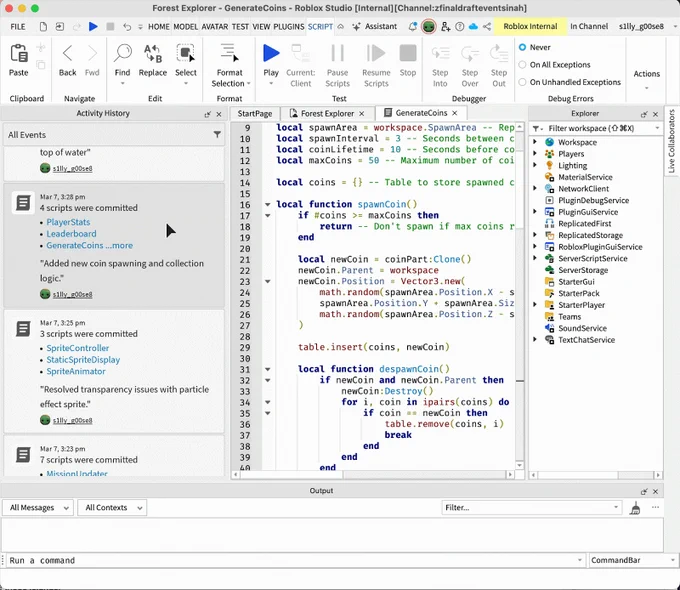This screenshot has height=590, width=680.
Task: Click Pause Scripts icon
Action: click(337, 53)
